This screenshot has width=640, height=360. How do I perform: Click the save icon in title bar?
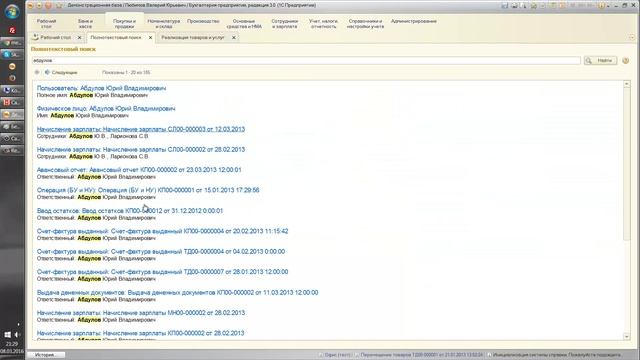click(505, 6)
